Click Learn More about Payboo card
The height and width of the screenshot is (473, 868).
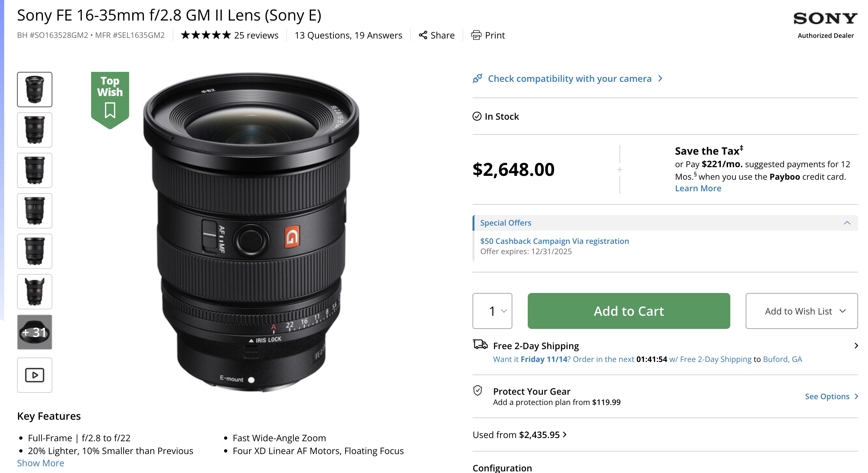[x=698, y=188]
